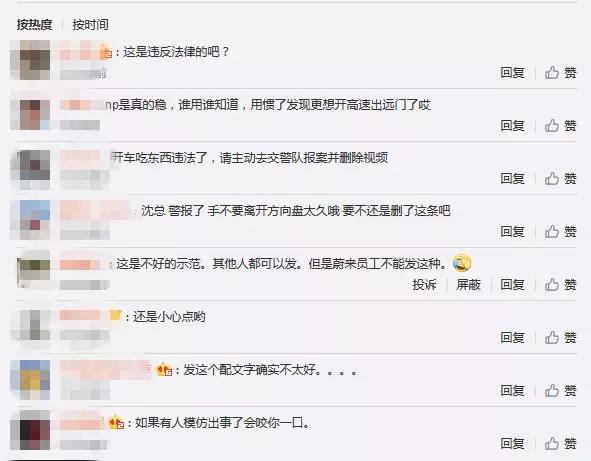The image size is (591, 461).
Task: Reply to the comment '如果有人模仿出事了'
Action: pos(513,443)
